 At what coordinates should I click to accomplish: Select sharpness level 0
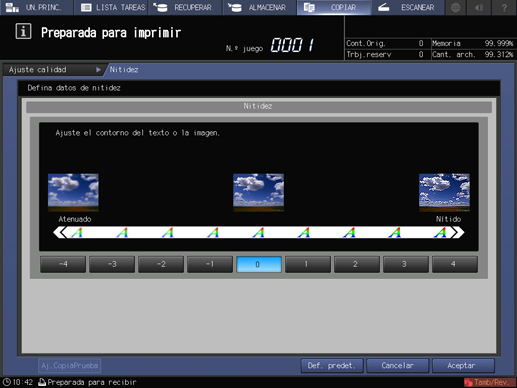point(259,264)
